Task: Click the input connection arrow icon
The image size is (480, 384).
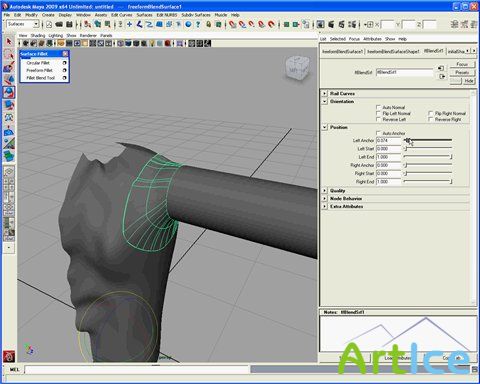Action: [441, 68]
